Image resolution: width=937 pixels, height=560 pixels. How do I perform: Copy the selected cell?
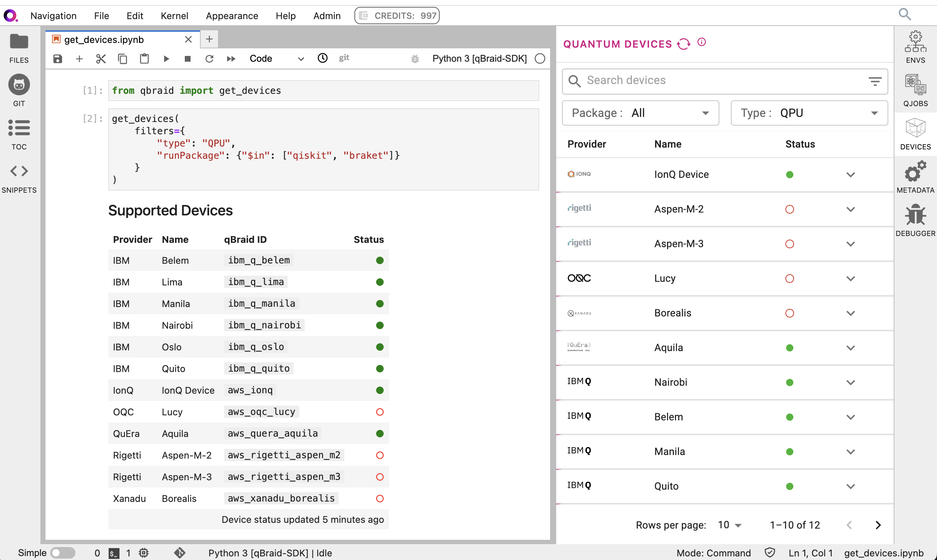pos(123,58)
